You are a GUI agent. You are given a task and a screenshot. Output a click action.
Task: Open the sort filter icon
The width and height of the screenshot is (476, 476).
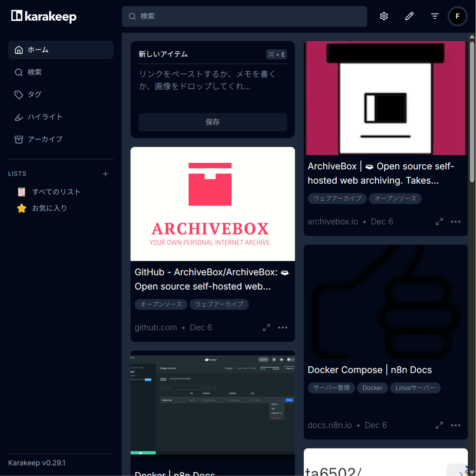435,16
